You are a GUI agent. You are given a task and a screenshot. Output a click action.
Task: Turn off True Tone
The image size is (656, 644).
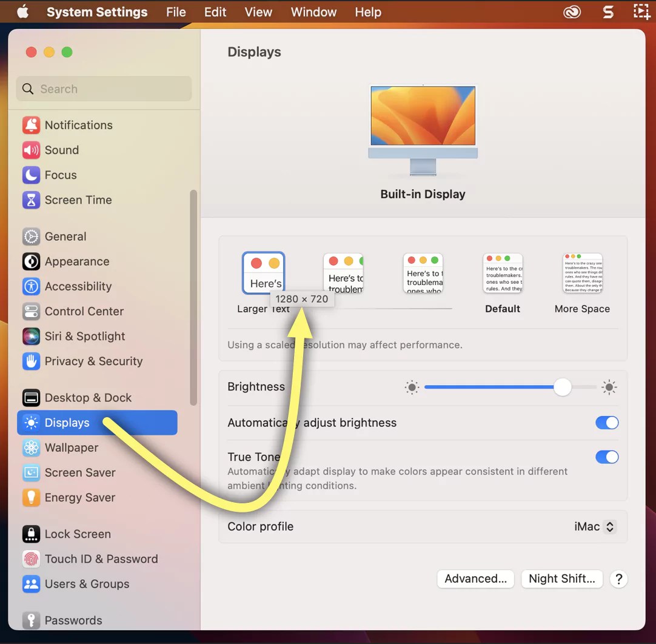click(x=607, y=457)
